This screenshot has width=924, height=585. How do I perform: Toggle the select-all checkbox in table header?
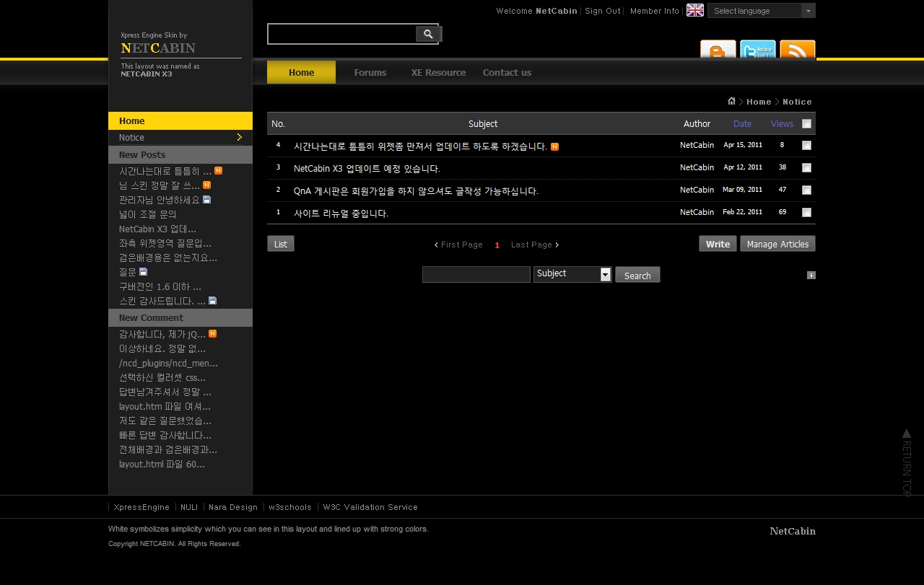coord(806,123)
